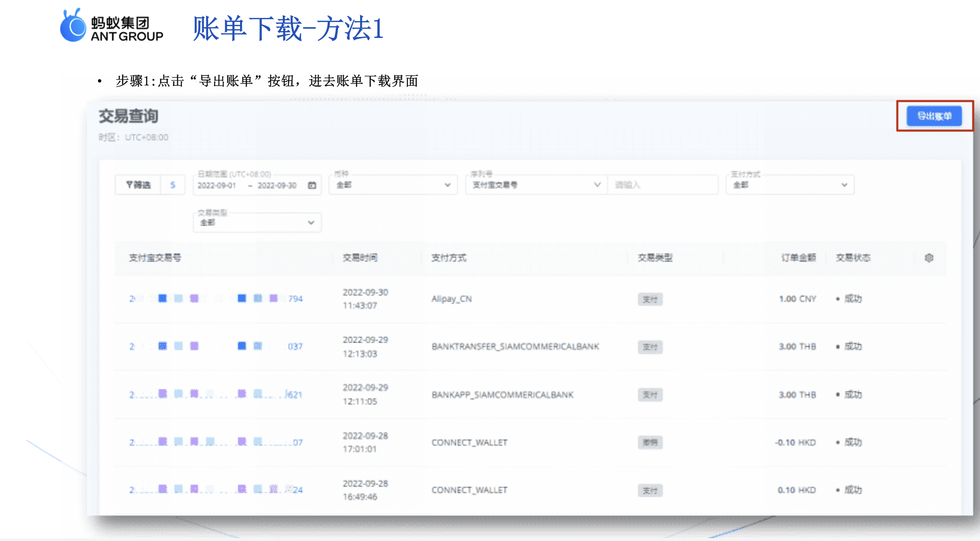This screenshot has height=541, width=980.
Task: Click the 支付 tag on the BANKAPP row
Action: (651, 395)
